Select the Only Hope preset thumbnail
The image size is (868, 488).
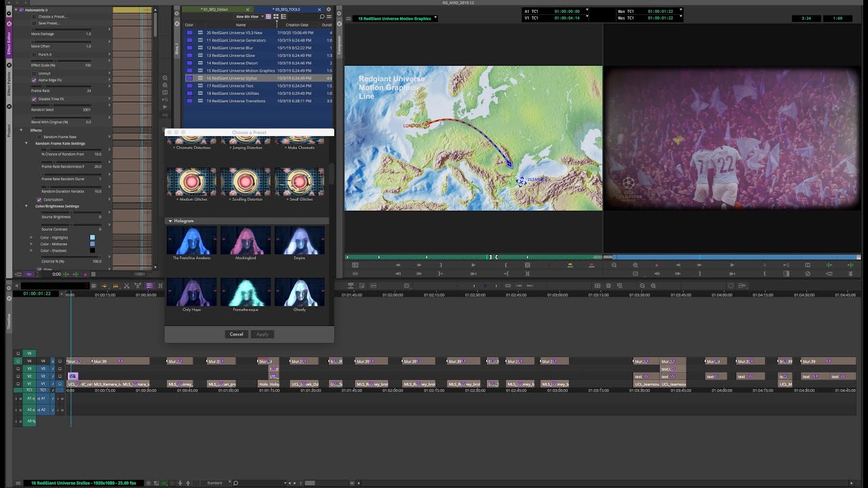192,292
